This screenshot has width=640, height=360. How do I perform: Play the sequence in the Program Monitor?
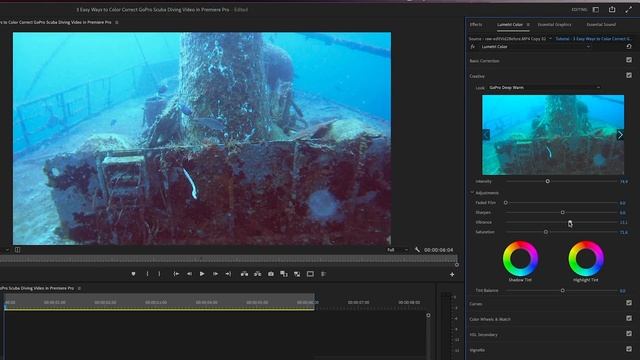(x=202, y=274)
